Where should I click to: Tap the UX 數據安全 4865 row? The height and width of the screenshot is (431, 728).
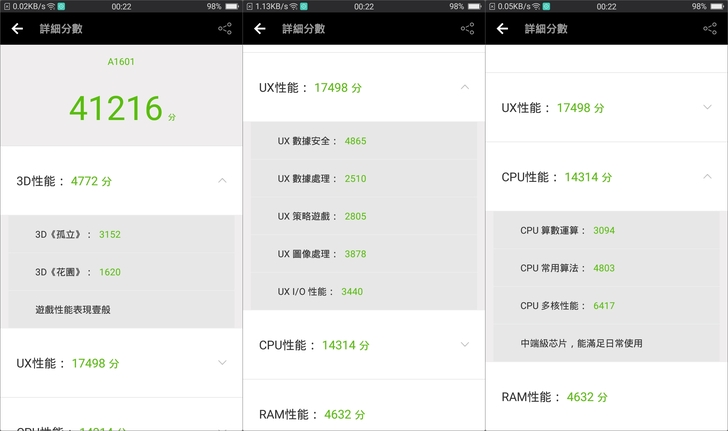coord(363,141)
